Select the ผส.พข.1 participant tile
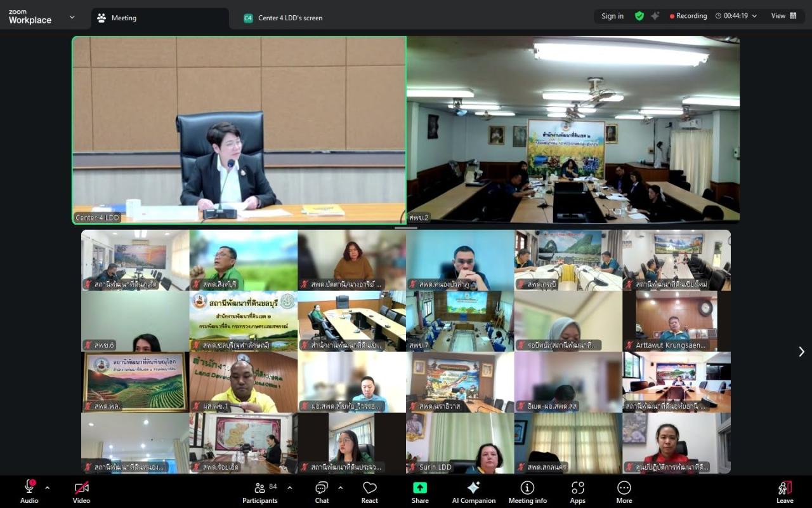The image size is (812, 508). [244, 382]
